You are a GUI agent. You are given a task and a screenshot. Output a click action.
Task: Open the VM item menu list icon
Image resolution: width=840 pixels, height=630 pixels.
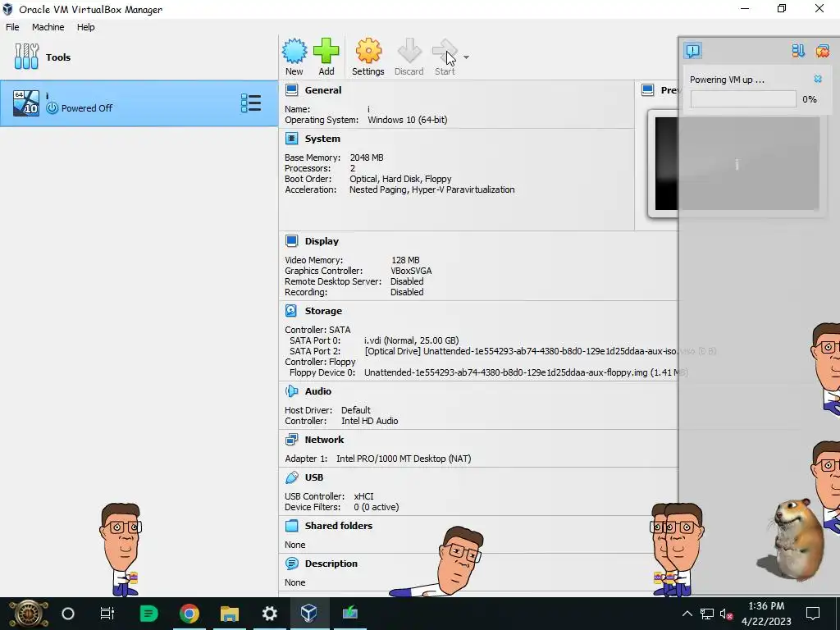pos(251,103)
